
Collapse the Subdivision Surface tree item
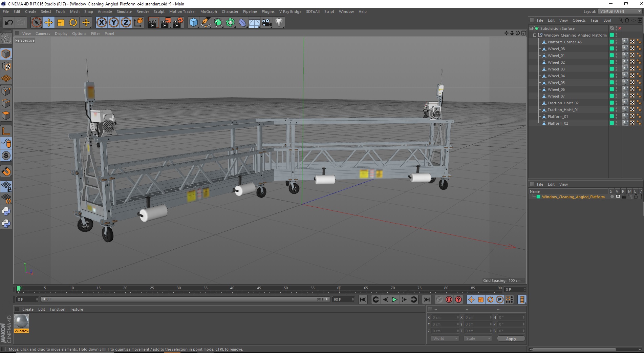[x=531, y=28]
